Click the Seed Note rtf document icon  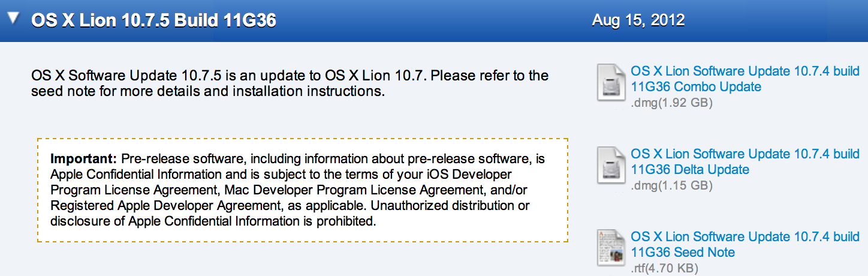coord(612,248)
